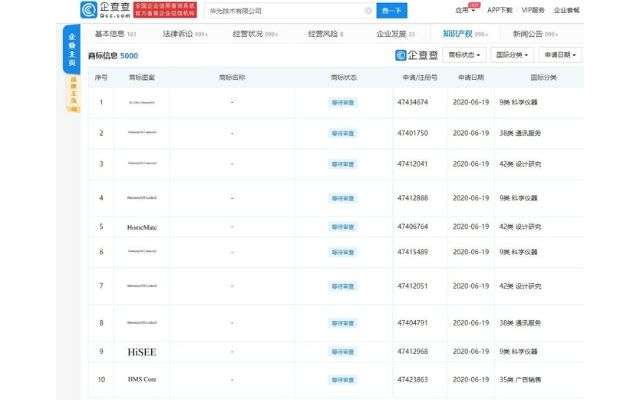Select registration number 47401750
The height and width of the screenshot is (400, 640).
pos(413,133)
